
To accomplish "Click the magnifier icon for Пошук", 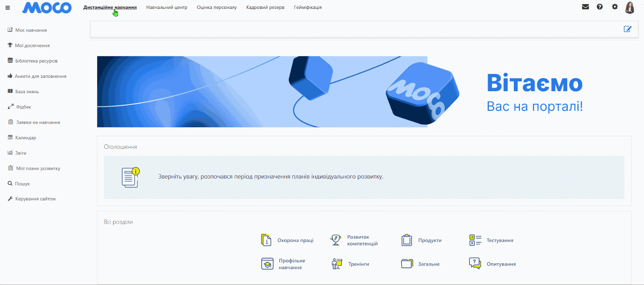I will coord(10,183).
